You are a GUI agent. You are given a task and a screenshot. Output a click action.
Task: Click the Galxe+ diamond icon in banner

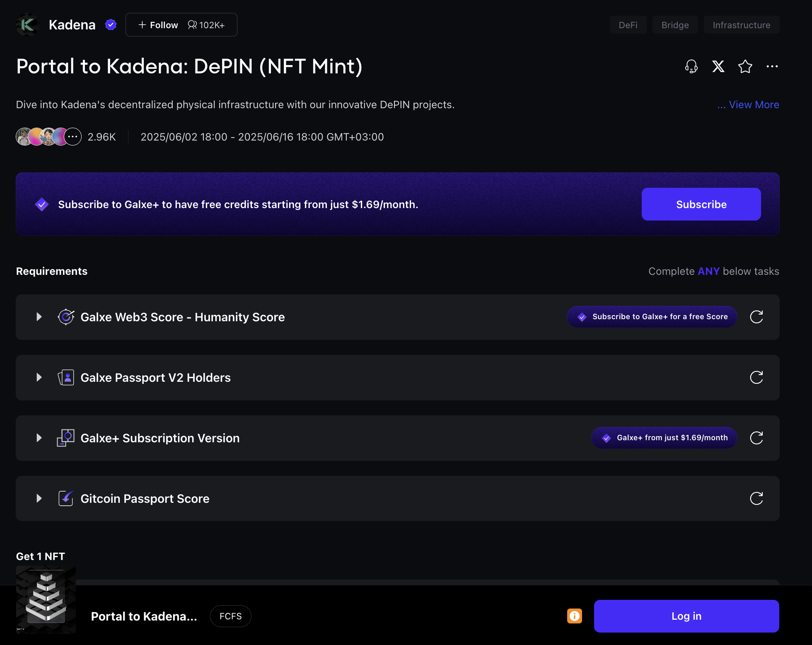pyautogui.click(x=42, y=204)
